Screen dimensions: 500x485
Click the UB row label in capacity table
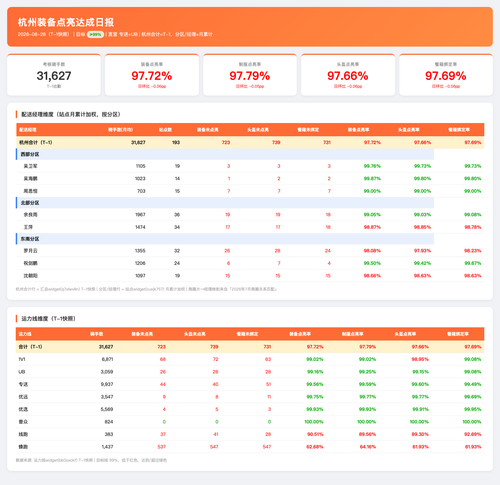coord(22,372)
